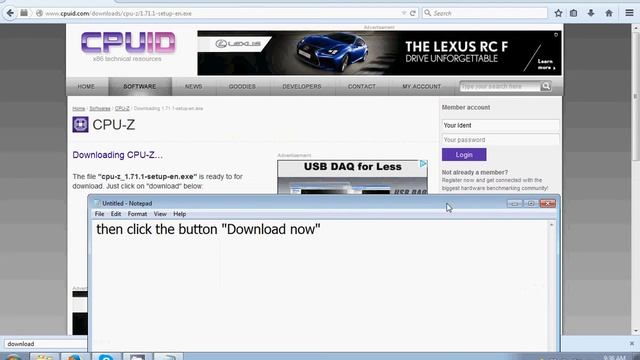Click the USB DAQ for Less ad
640x360 pixels.
[x=352, y=177]
